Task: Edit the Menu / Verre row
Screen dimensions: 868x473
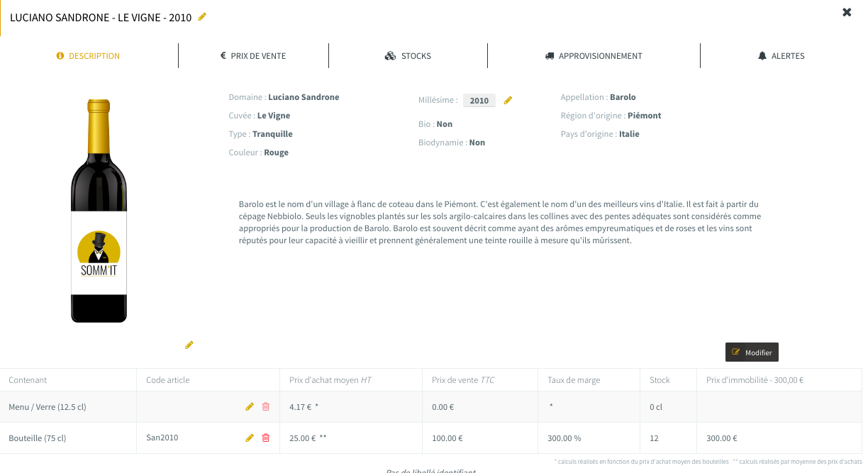Action: click(x=250, y=406)
